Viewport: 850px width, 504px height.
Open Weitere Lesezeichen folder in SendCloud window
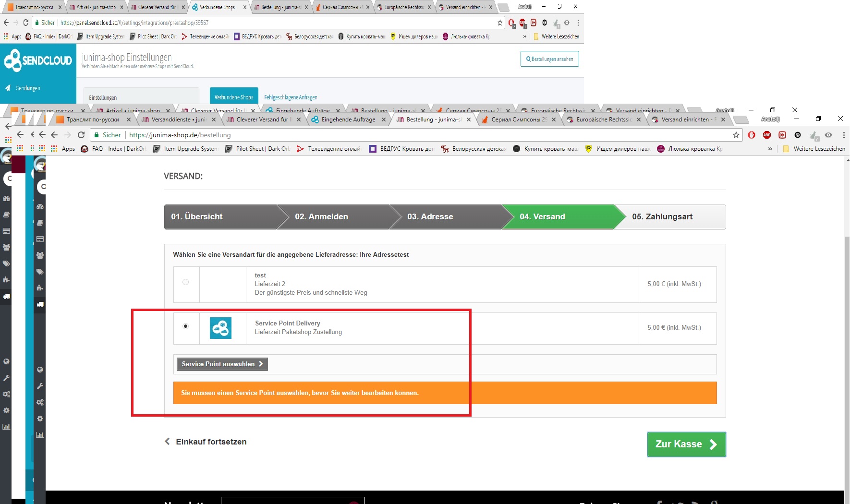point(556,36)
